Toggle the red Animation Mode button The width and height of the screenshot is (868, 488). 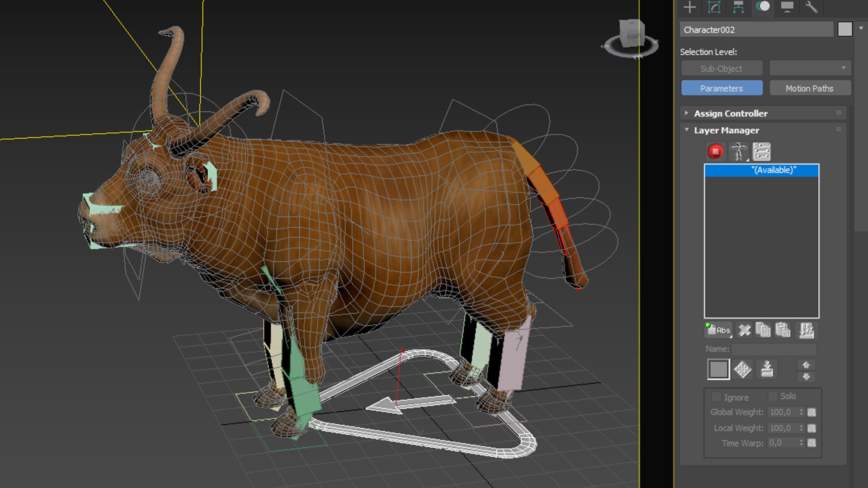pyautogui.click(x=715, y=151)
